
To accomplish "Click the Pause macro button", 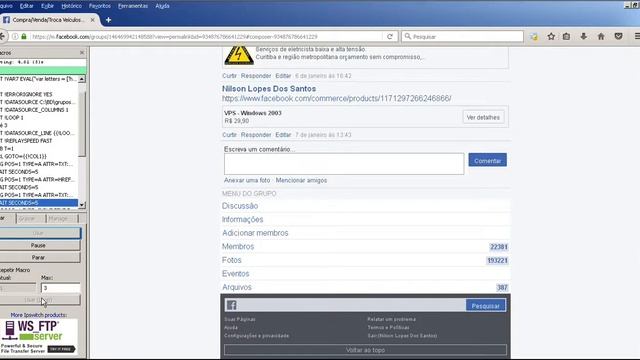I will point(38,245).
